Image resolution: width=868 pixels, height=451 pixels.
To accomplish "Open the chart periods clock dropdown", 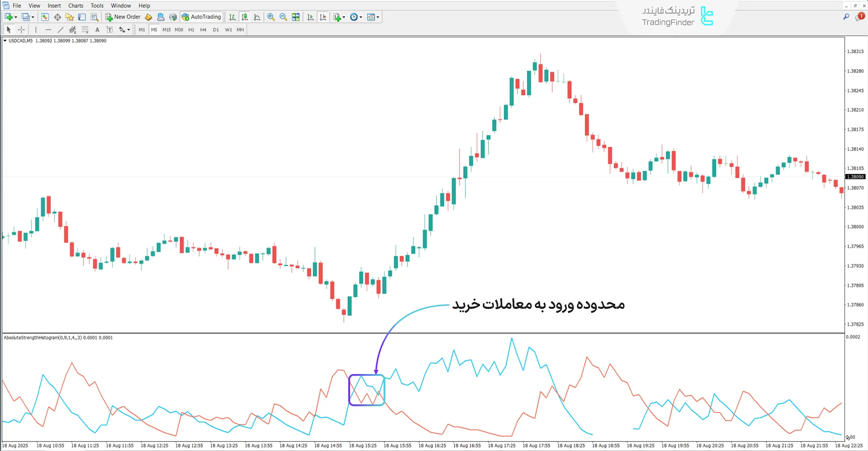I will point(360,17).
